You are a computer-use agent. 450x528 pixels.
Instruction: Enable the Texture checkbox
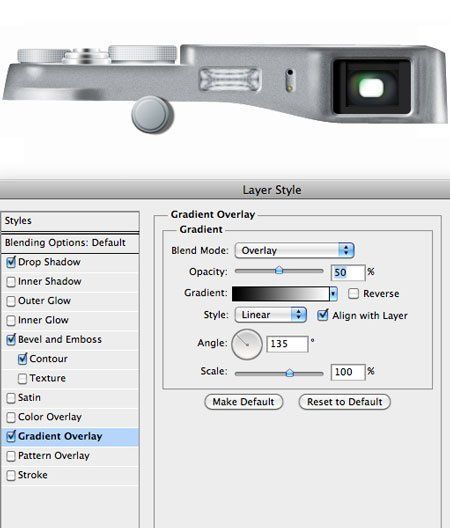(x=23, y=378)
